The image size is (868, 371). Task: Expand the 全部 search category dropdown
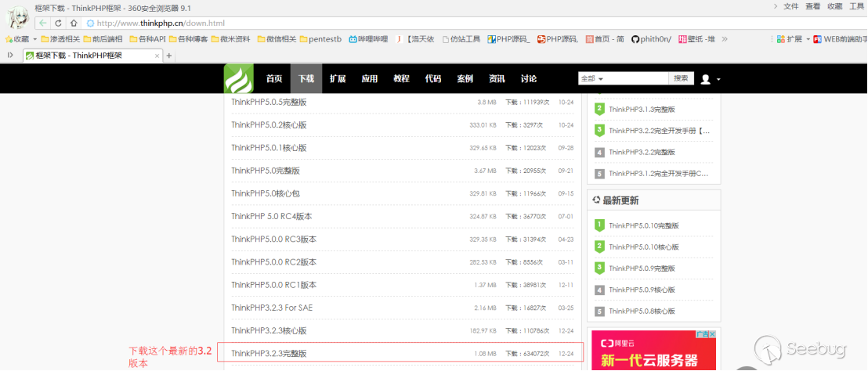(x=591, y=79)
